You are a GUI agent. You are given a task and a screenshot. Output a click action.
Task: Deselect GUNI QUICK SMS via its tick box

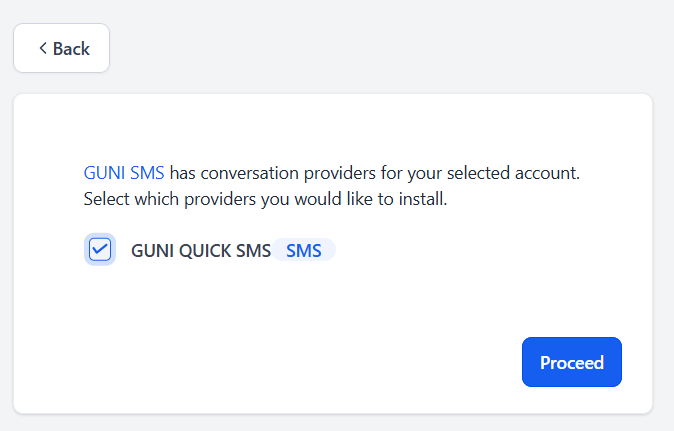100,250
